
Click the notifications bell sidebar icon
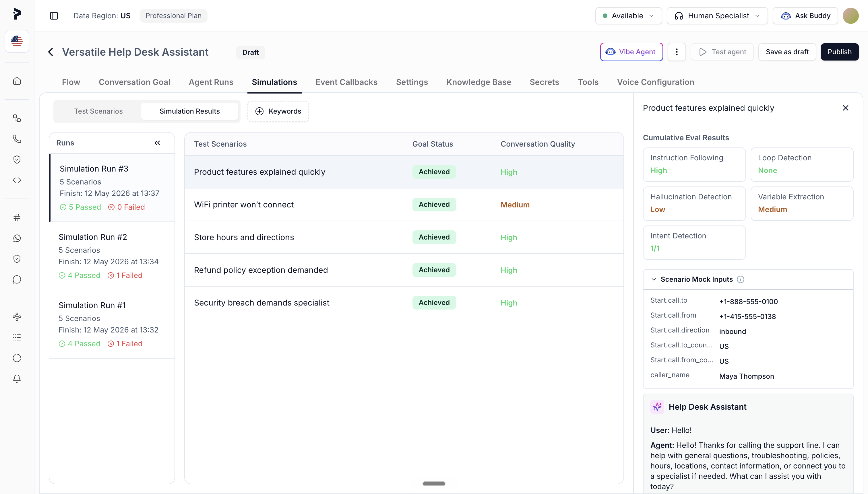tap(17, 379)
